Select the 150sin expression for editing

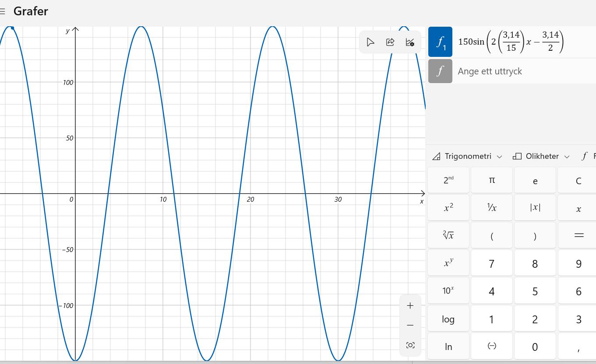coord(511,42)
